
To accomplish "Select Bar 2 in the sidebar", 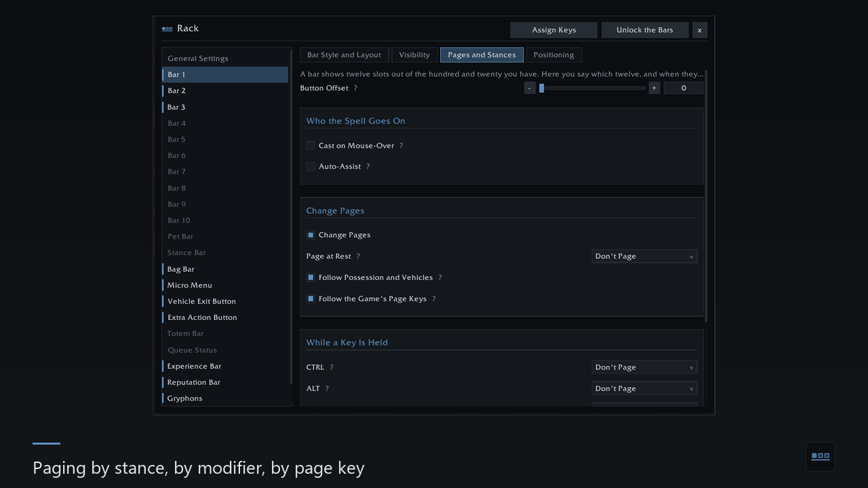I will pyautogui.click(x=225, y=91).
